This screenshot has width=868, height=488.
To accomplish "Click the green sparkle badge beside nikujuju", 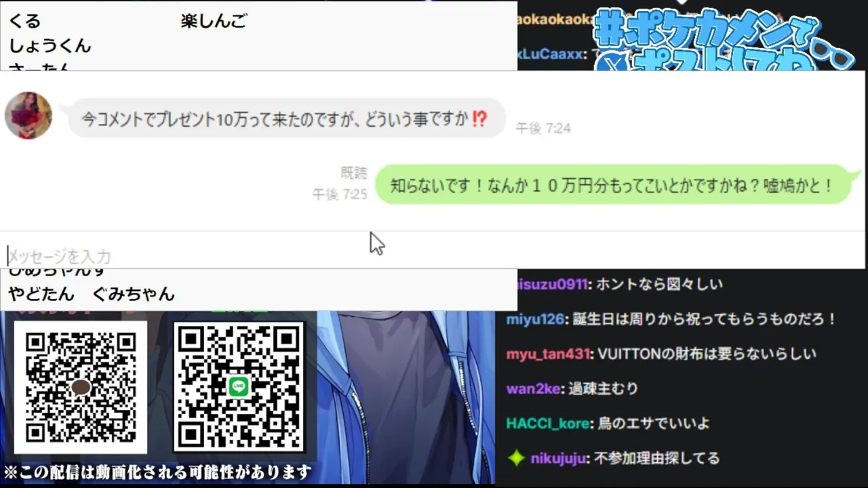I will click(x=517, y=459).
